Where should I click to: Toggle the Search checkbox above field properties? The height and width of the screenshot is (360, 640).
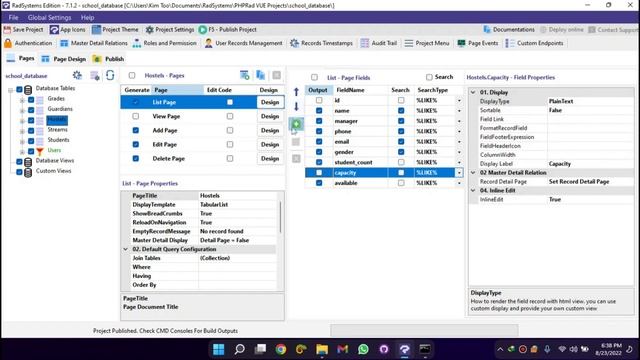429,77
